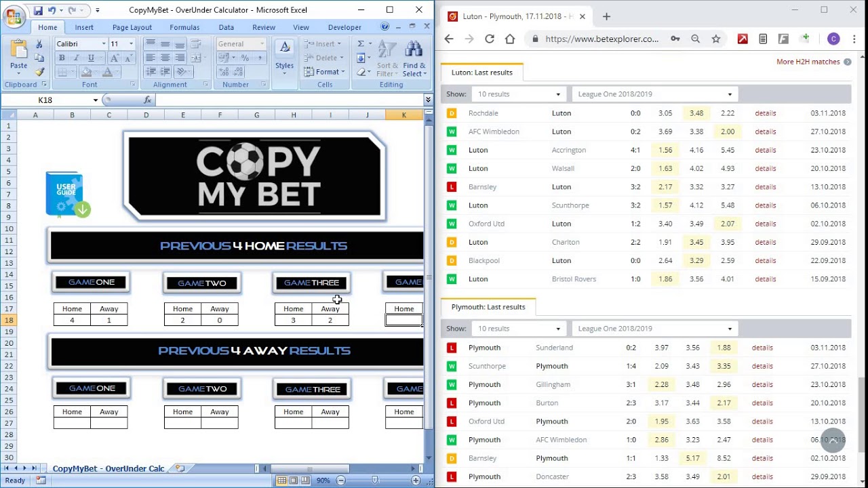Open the Page Layout ribbon tab

[x=132, y=27]
